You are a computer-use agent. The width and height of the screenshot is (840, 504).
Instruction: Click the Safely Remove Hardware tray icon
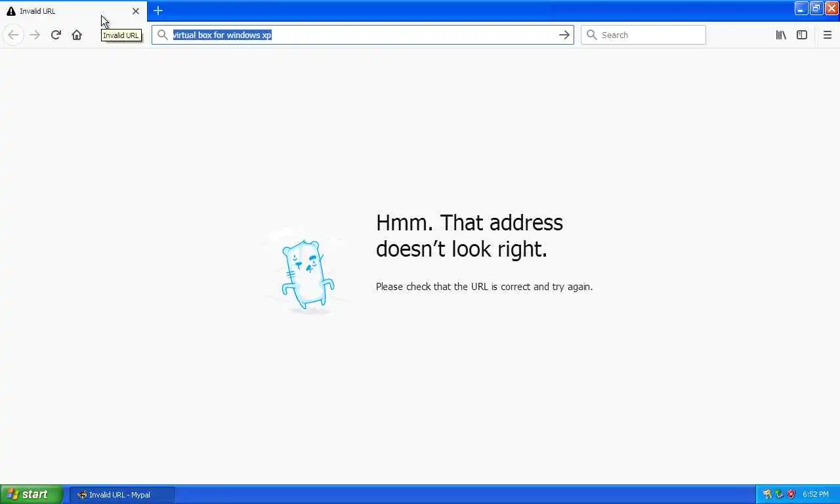click(x=779, y=494)
